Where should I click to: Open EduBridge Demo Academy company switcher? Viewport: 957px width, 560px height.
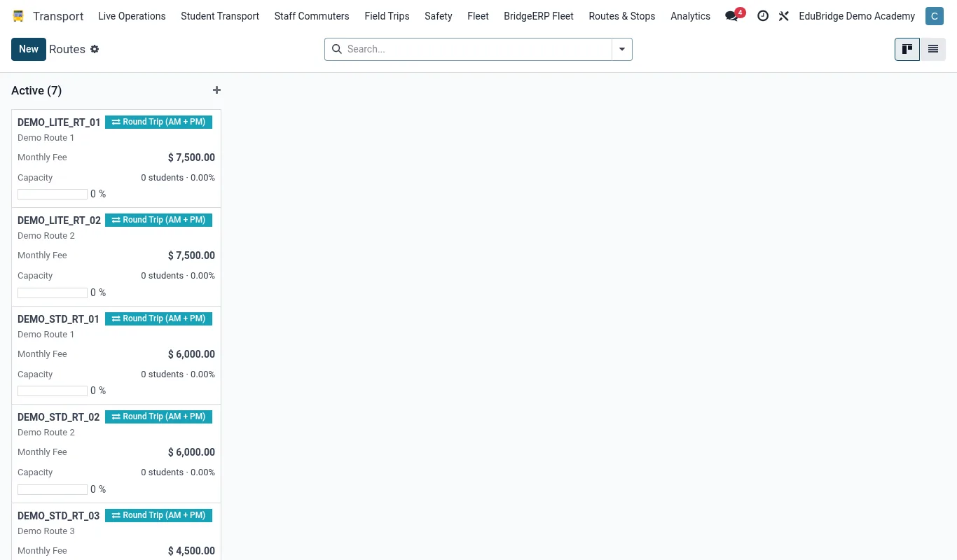tap(857, 16)
